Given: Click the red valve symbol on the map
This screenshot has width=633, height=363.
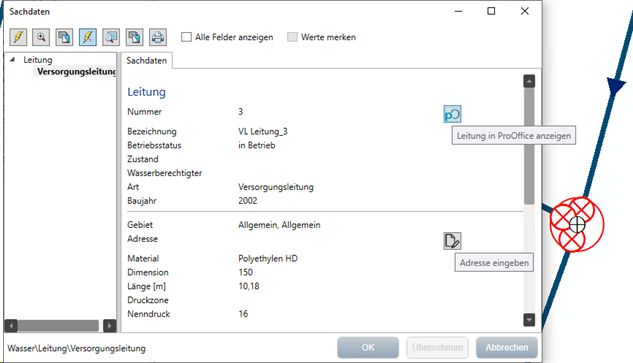Looking at the screenshot, I should click(x=576, y=224).
